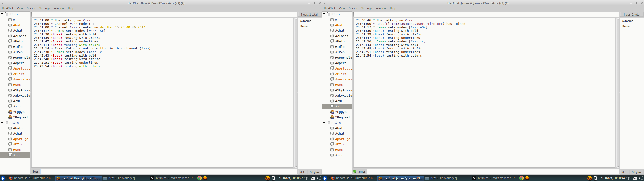644x181 pixels.
Task: Focus the message input field beside the James nick
Action: tap(492, 172)
